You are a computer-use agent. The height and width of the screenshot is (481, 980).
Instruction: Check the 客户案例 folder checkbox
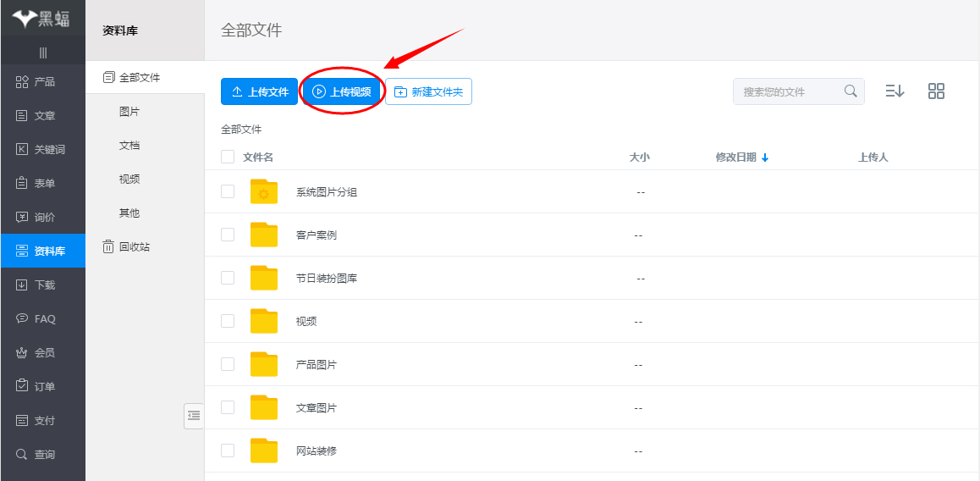tap(228, 235)
